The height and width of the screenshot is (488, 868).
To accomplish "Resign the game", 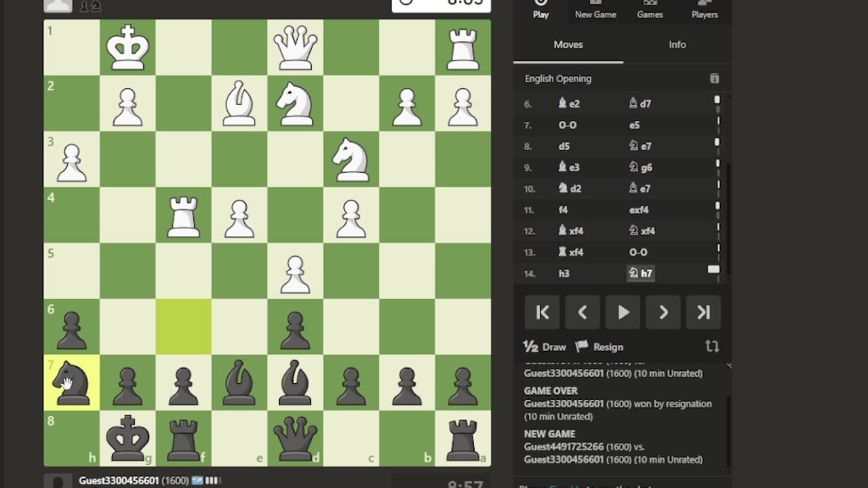I will pyautogui.click(x=599, y=346).
